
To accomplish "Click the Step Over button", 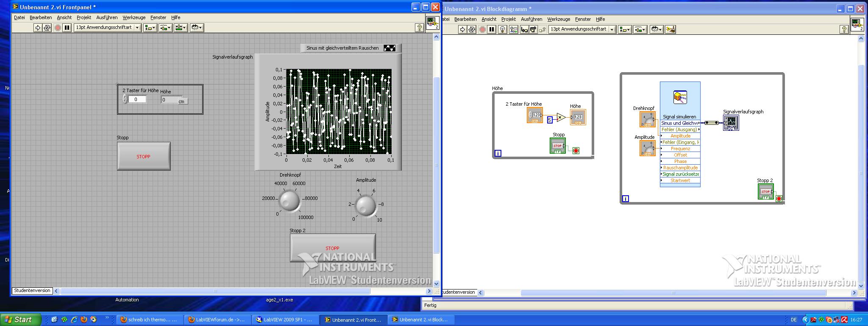I will [x=533, y=29].
